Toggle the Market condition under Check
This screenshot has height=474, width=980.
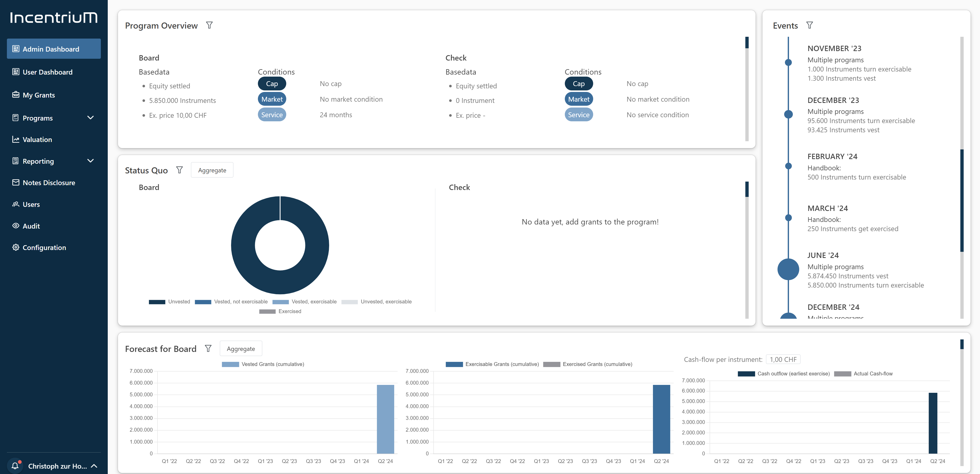tap(579, 99)
